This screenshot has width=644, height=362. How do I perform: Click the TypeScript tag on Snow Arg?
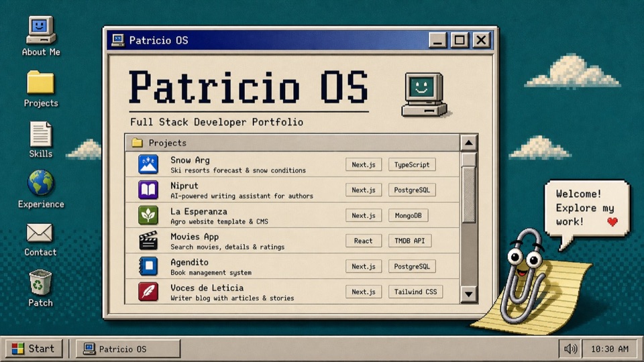click(x=412, y=165)
